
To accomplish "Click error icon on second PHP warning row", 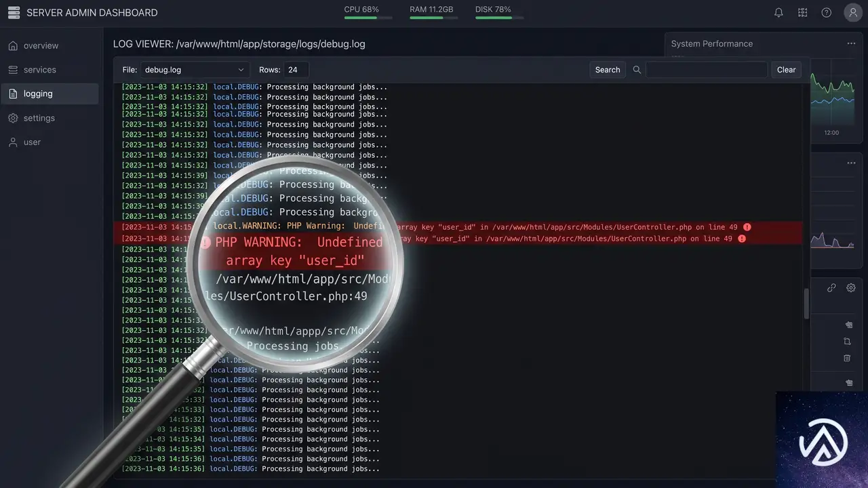I will coord(742,239).
